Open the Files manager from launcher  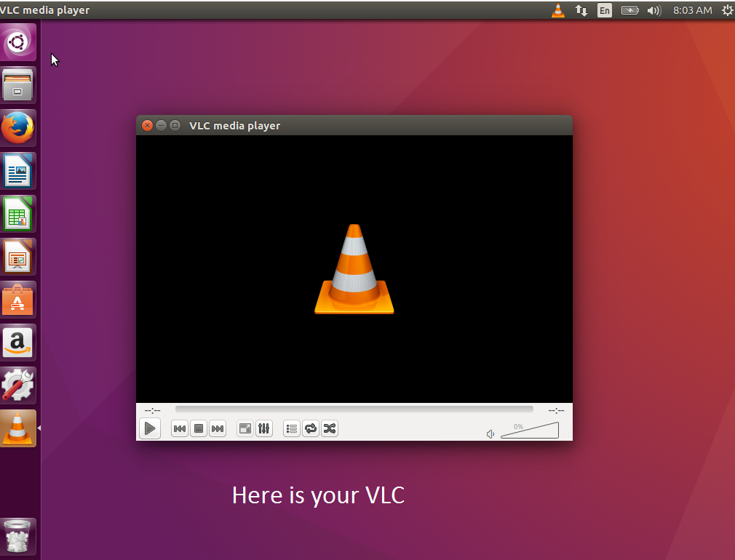click(17, 85)
